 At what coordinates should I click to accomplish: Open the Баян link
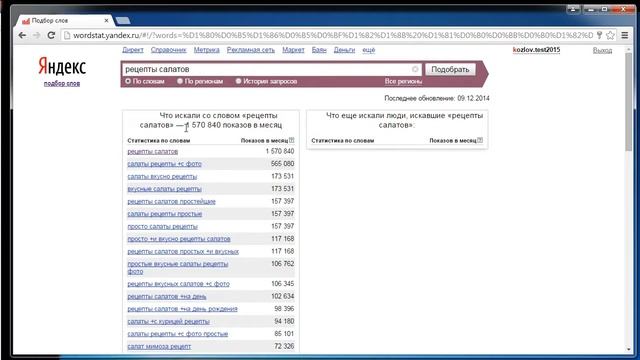tap(319, 50)
